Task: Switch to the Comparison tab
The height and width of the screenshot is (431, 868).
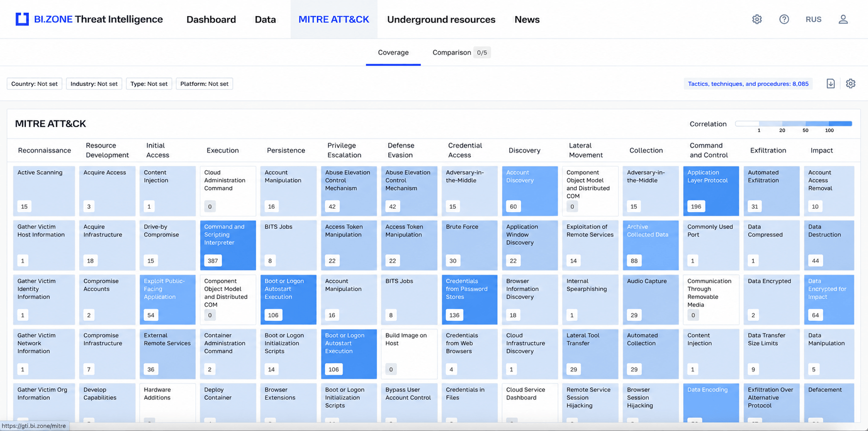Action: (x=461, y=52)
